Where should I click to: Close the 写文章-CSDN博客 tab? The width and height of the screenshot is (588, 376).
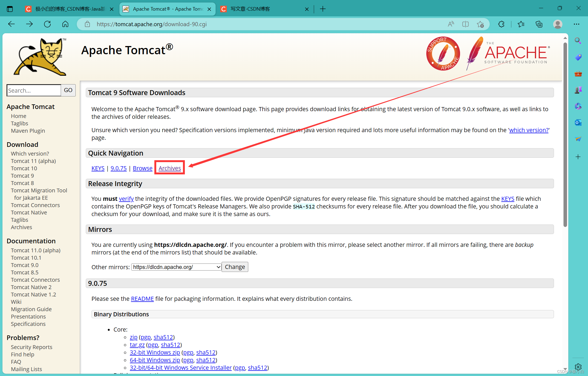click(307, 9)
